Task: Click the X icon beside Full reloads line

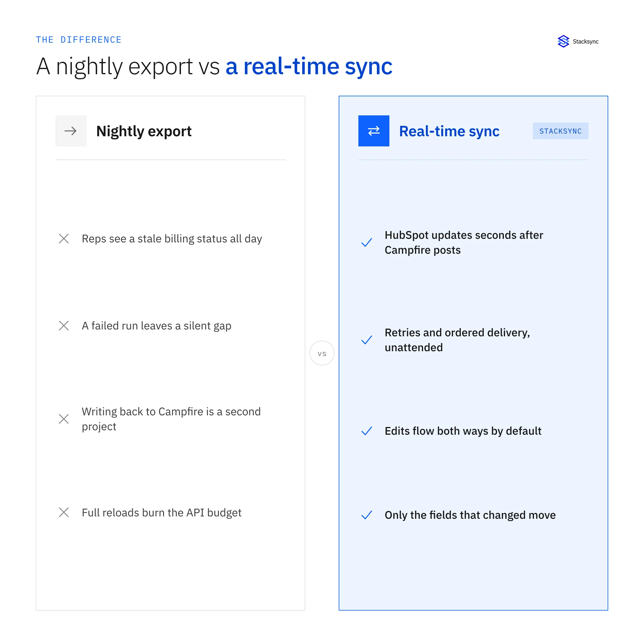Action: click(64, 512)
